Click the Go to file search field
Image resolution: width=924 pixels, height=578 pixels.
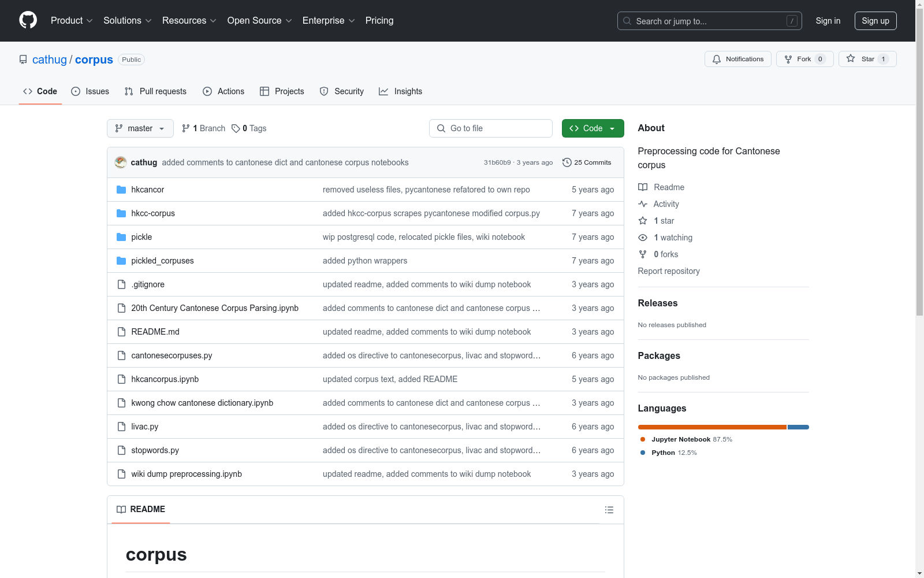point(491,128)
